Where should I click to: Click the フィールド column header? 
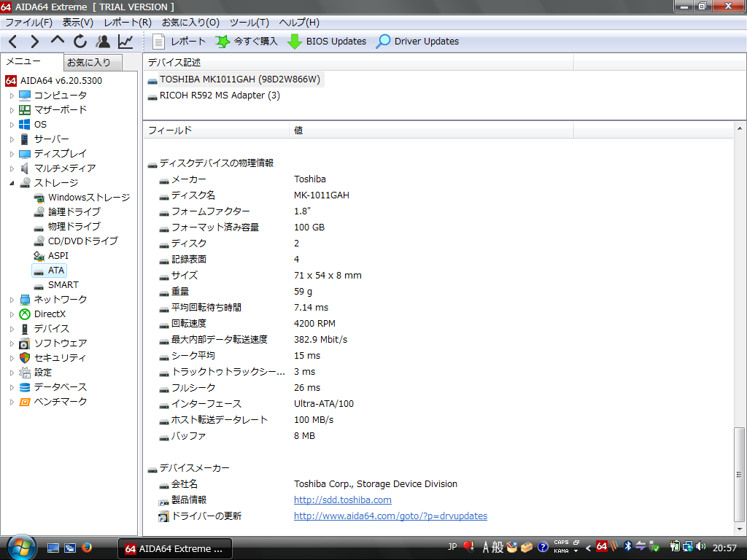(216, 130)
